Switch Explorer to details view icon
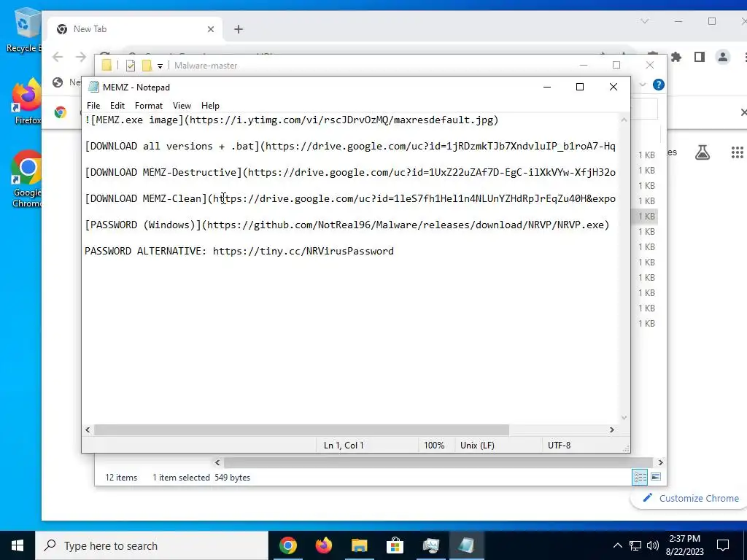This screenshot has width=747, height=560. [640, 477]
